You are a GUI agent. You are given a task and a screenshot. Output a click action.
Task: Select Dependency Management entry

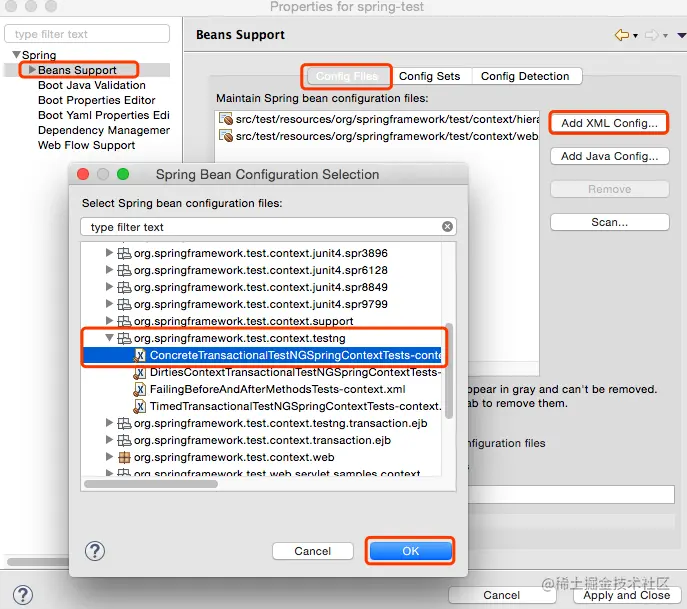[x=104, y=130]
